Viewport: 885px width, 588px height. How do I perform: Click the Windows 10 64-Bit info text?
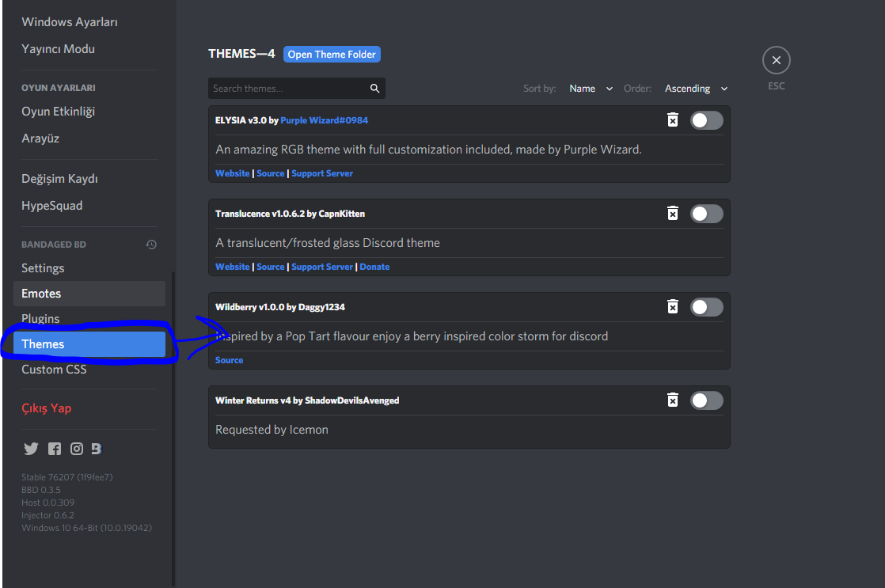[x=86, y=528]
